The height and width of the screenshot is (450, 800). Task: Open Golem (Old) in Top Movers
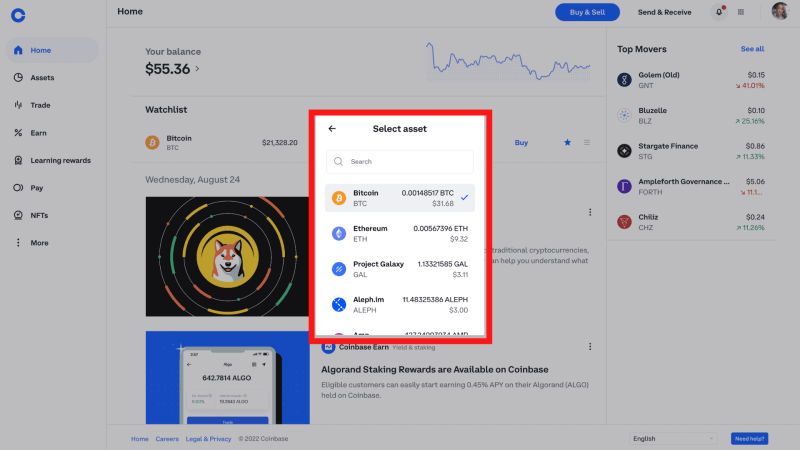691,80
